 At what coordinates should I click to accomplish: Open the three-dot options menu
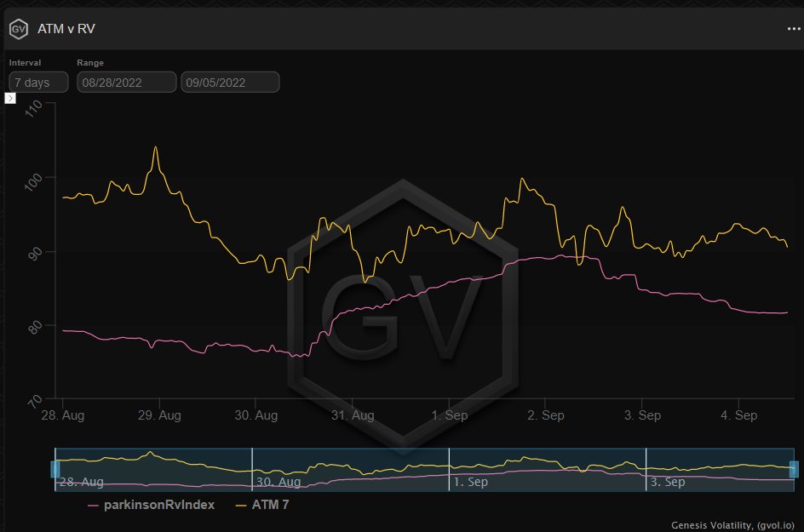(794, 28)
